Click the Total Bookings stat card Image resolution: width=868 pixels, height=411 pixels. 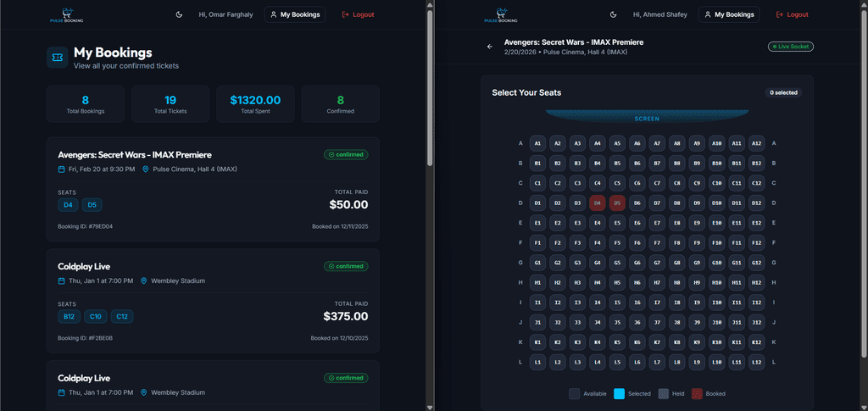tap(86, 104)
